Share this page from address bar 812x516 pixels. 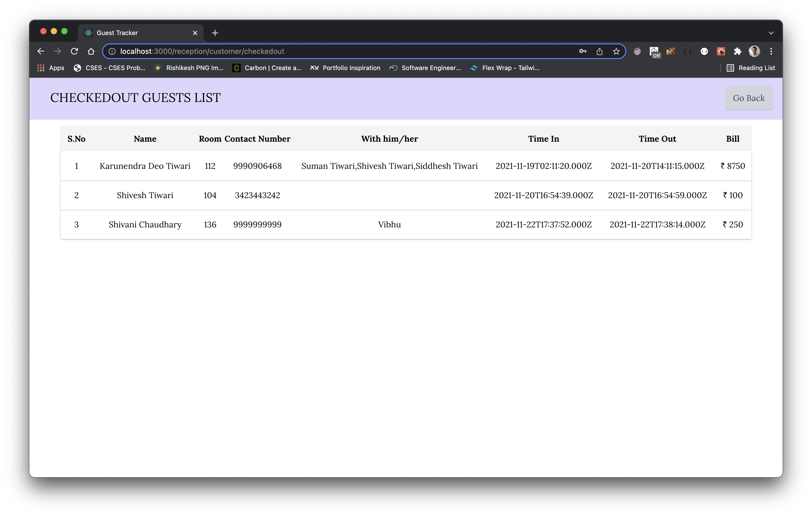599,51
